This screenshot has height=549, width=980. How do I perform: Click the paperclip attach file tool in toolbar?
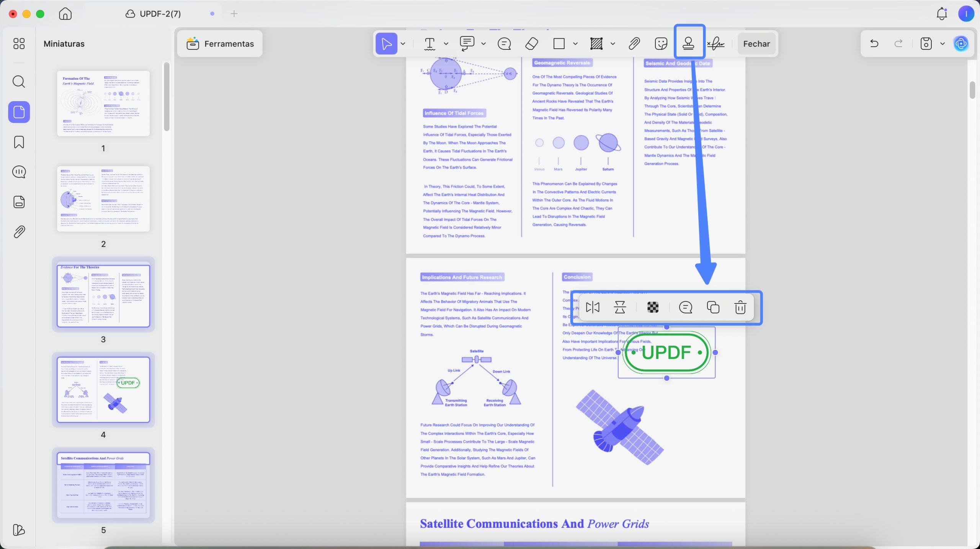coord(634,44)
